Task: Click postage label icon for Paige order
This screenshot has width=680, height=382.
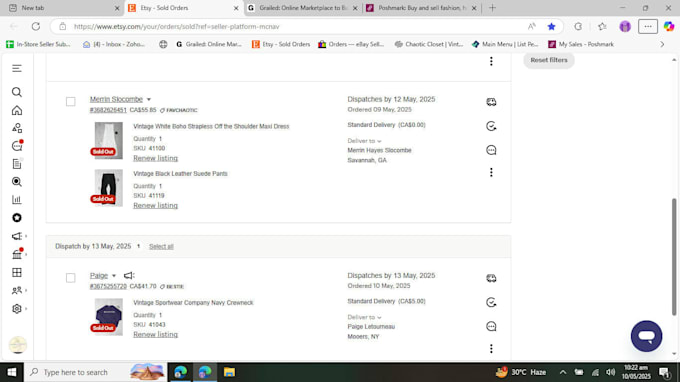Action: (x=491, y=278)
